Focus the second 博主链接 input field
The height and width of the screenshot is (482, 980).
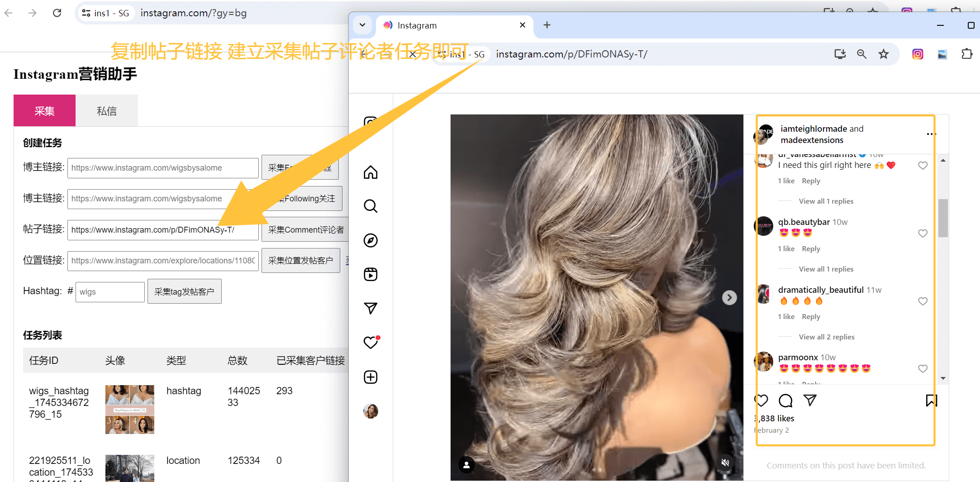pos(163,199)
